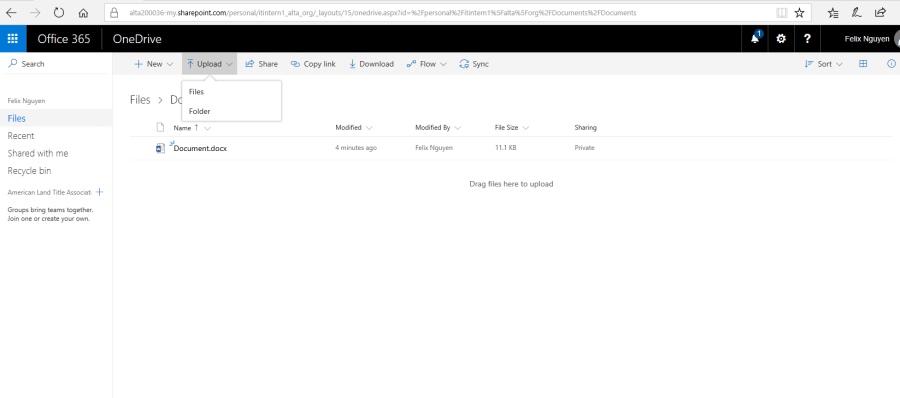Choose Files from the Upload menu

tap(231, 92)
